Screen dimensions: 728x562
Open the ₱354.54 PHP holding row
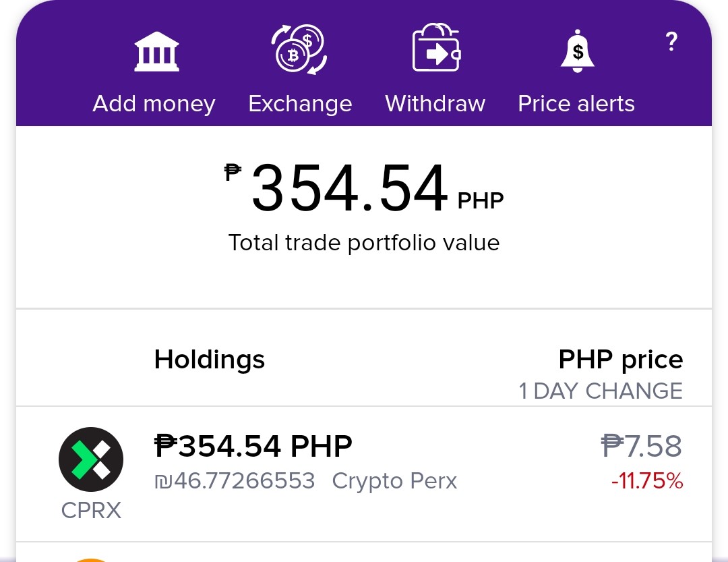[364, 474]
